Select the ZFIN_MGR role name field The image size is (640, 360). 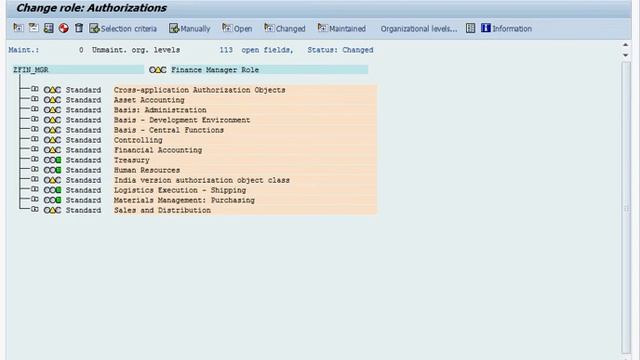(x=78, y=70)
